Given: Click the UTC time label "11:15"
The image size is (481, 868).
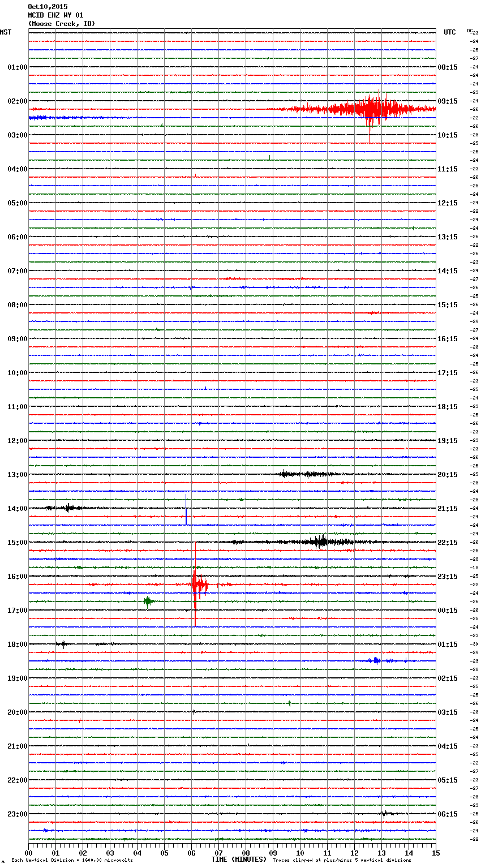Looking at the screenshot, I should coord(448,169).
